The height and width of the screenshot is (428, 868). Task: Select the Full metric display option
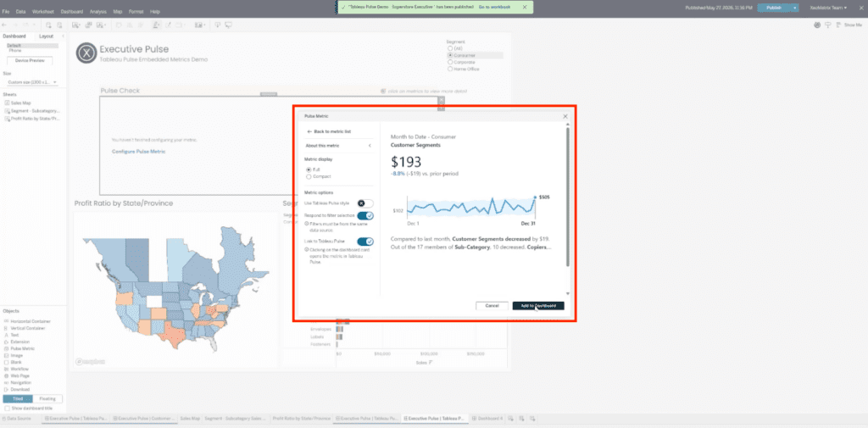pos(309,170)
